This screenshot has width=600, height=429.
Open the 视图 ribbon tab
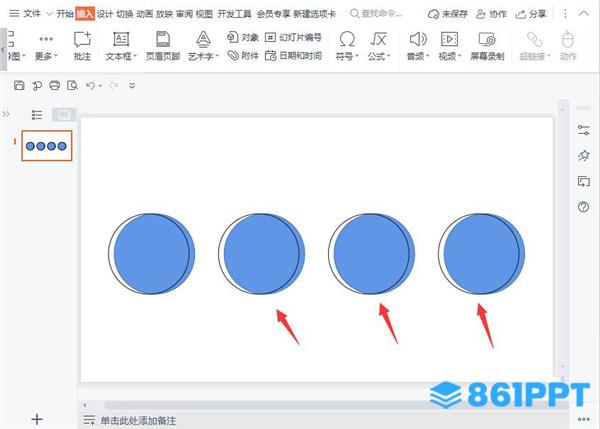tap(204, 14)
